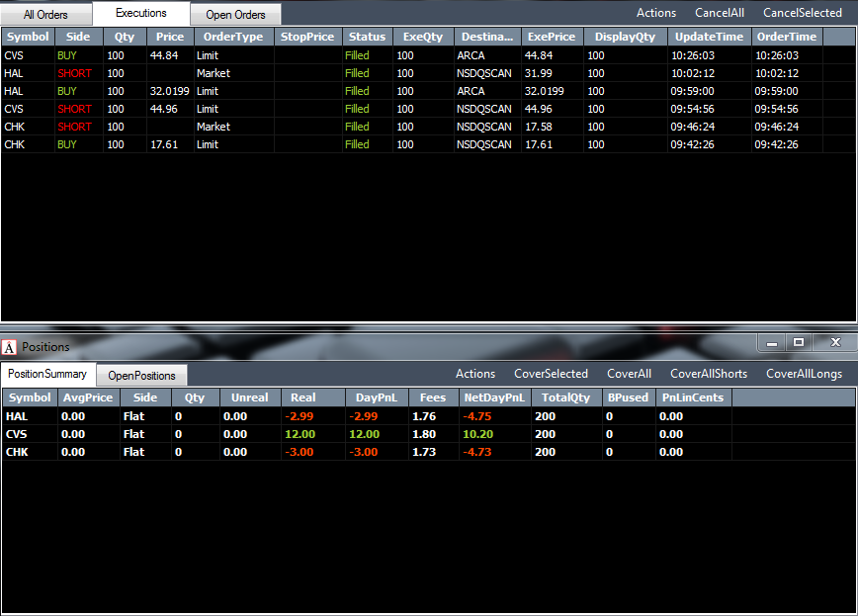Click the NetDayPnL column header
This screenshot has width=858, height=616.
494,397
